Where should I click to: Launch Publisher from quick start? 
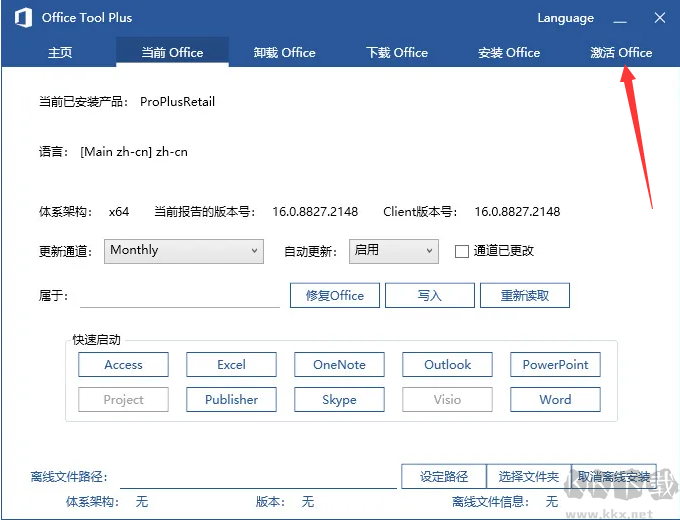[x=232, y=400]
